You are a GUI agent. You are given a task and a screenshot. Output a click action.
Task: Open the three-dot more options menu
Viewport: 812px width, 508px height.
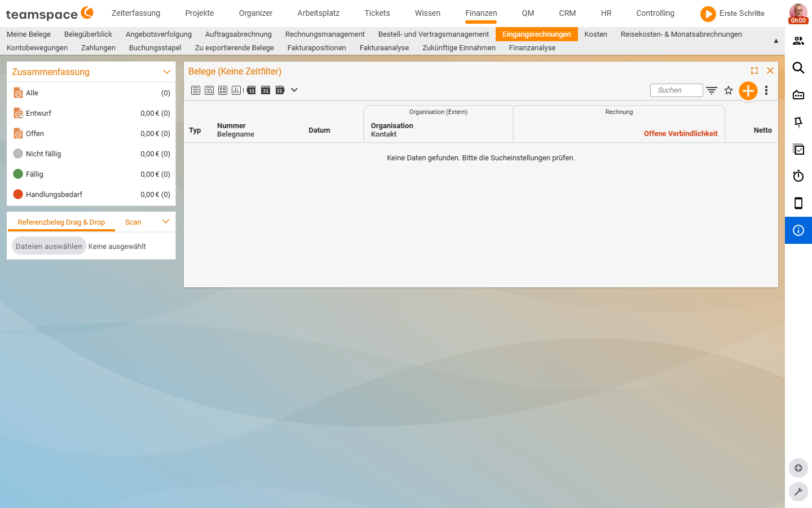coord(766,90)
